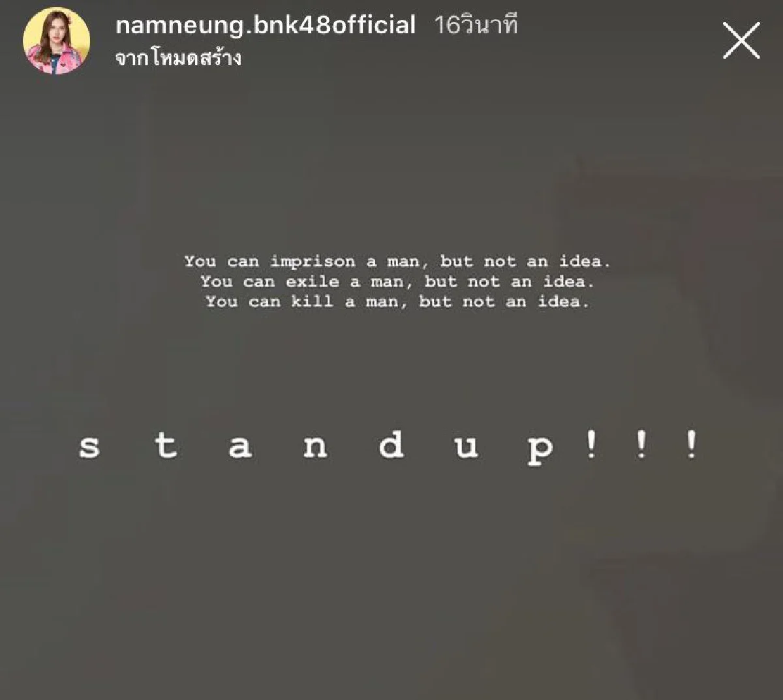
Task: Select the line starting "You can exile"
Action: [397, 282]
